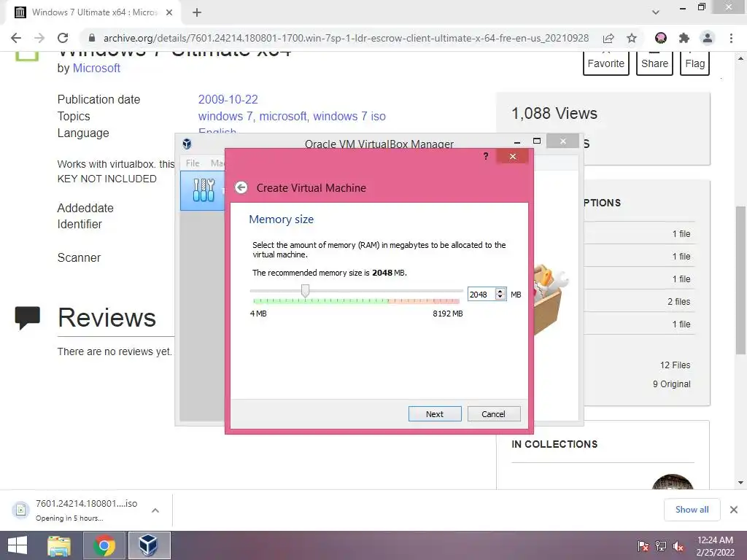747x560 pixels.
Task: Click the memory range color scale bar
Action: 356,301
